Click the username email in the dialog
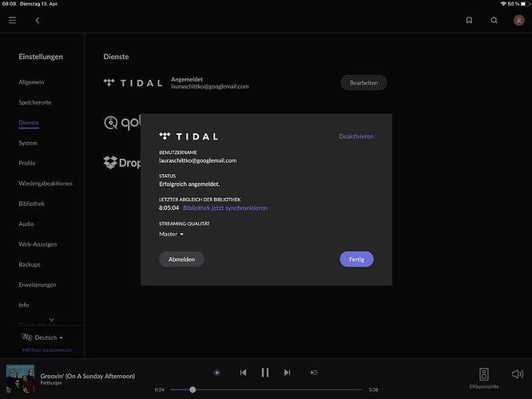Image resolution: width=532 pixels, height=399 pixels. (198, 160)
